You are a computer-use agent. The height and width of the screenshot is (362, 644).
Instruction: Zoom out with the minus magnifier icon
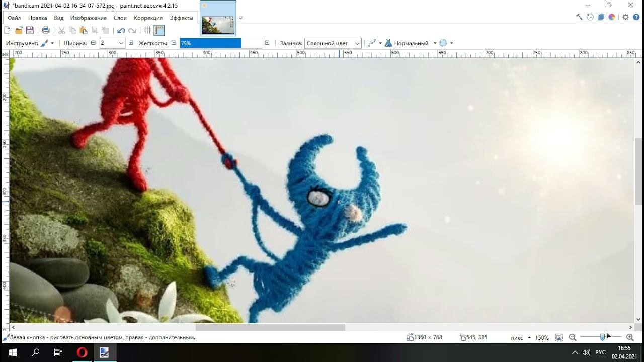pos(573,338)
